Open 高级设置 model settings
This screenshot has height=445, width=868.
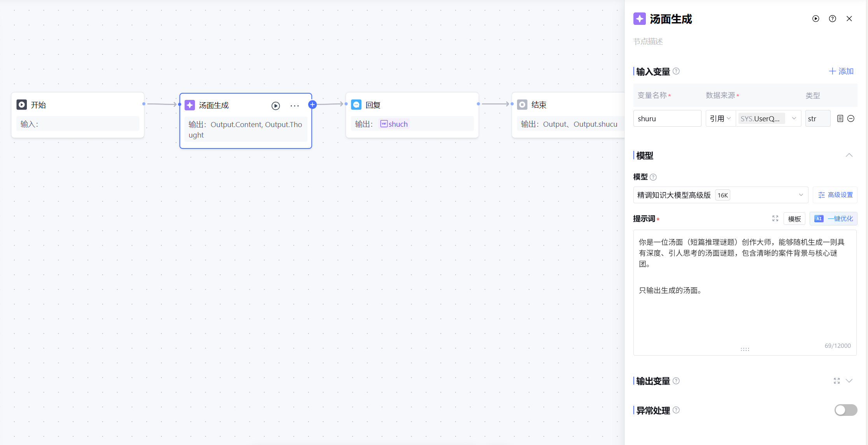[x=835, y=195]
